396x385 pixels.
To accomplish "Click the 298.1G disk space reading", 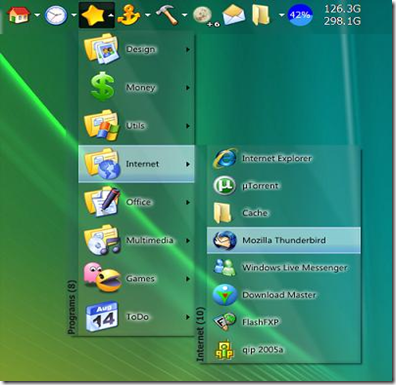I will pyautogui.click(x=343, y=21).
